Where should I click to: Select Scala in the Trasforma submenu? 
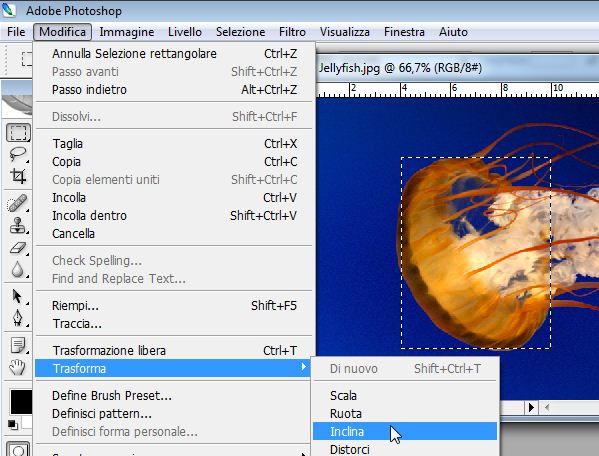click(405, 395)
